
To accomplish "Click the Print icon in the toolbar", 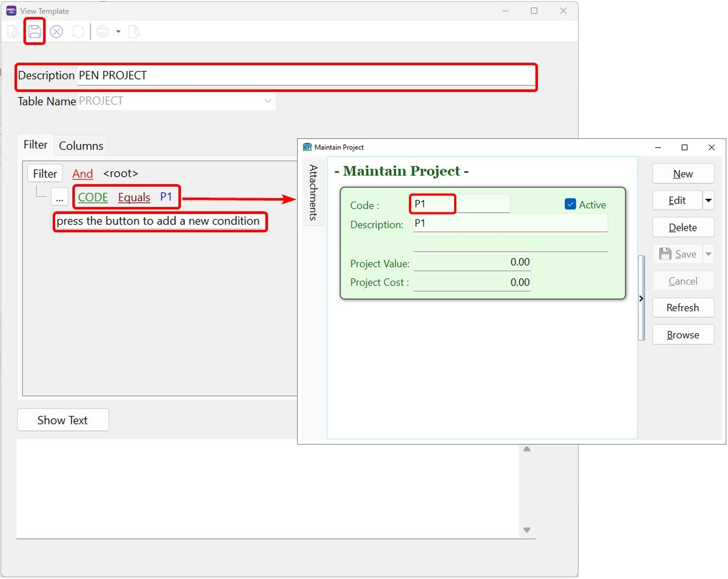I will point(103,32).
